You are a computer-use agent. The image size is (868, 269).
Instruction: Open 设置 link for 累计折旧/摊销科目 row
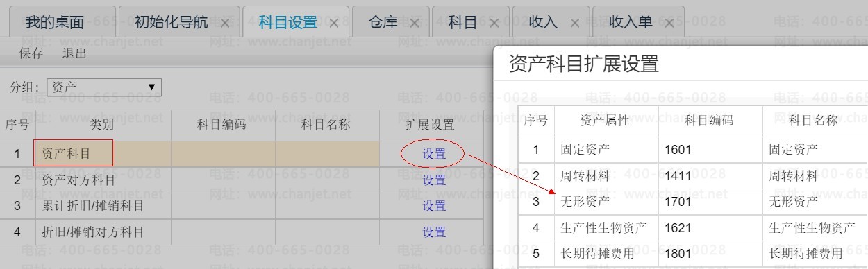point(434,206)
